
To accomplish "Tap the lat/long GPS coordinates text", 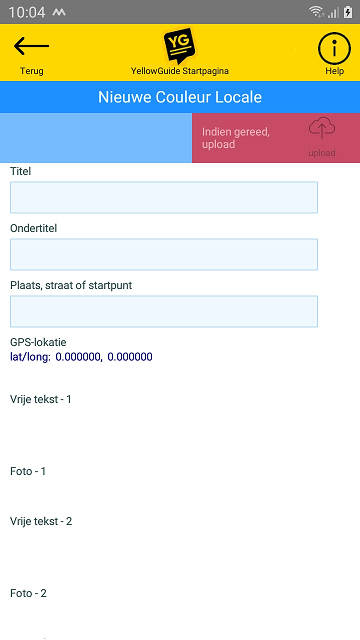I will coord(81,357).
